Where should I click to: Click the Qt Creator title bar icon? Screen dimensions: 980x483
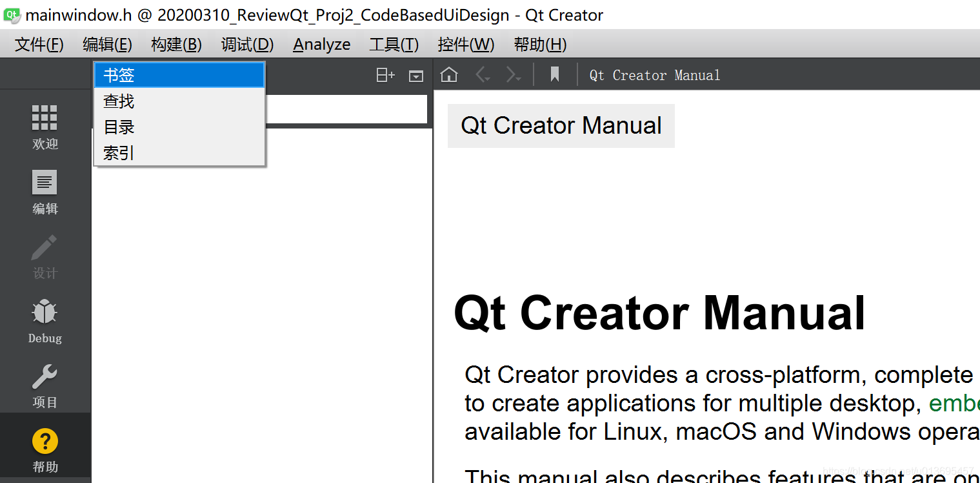12,15
